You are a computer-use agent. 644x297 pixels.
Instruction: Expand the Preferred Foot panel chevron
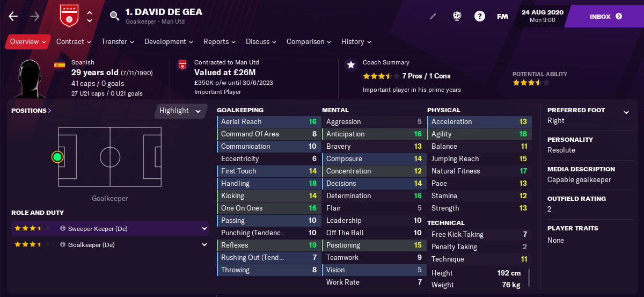pos(626,112)
